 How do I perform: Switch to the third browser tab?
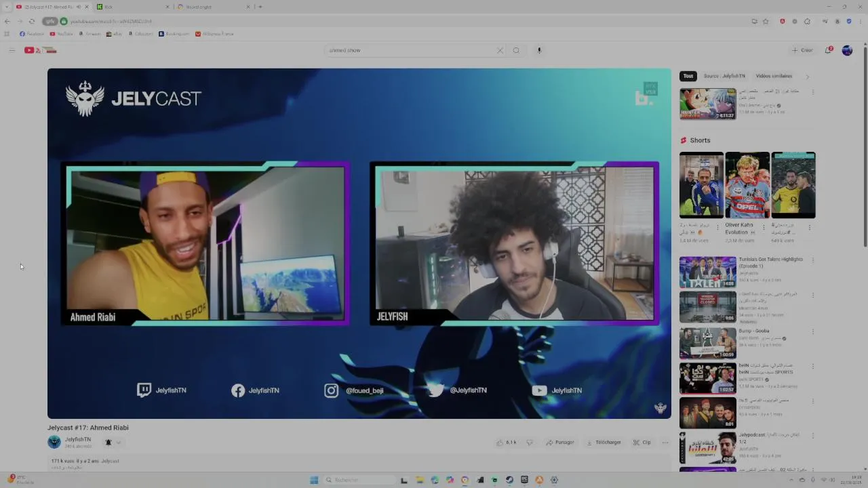214,7
